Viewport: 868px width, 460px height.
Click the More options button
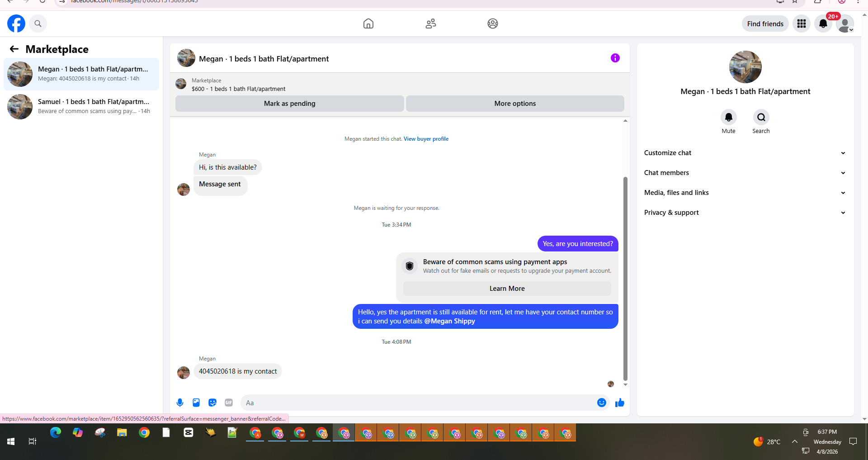point(515,104)
